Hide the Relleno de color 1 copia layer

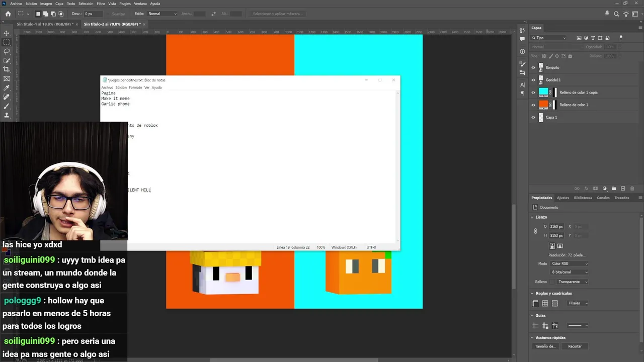click(x=533, y=93)
